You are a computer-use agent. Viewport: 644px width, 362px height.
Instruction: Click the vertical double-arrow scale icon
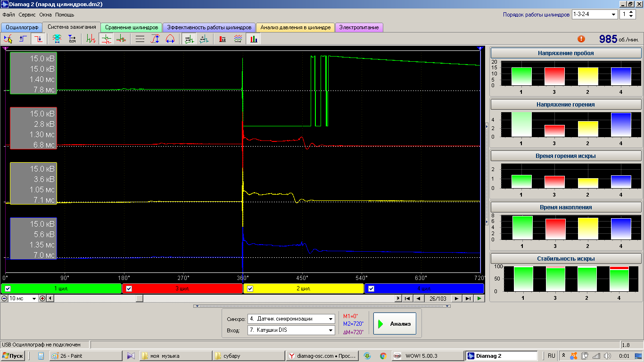click(x=155, y=39)
